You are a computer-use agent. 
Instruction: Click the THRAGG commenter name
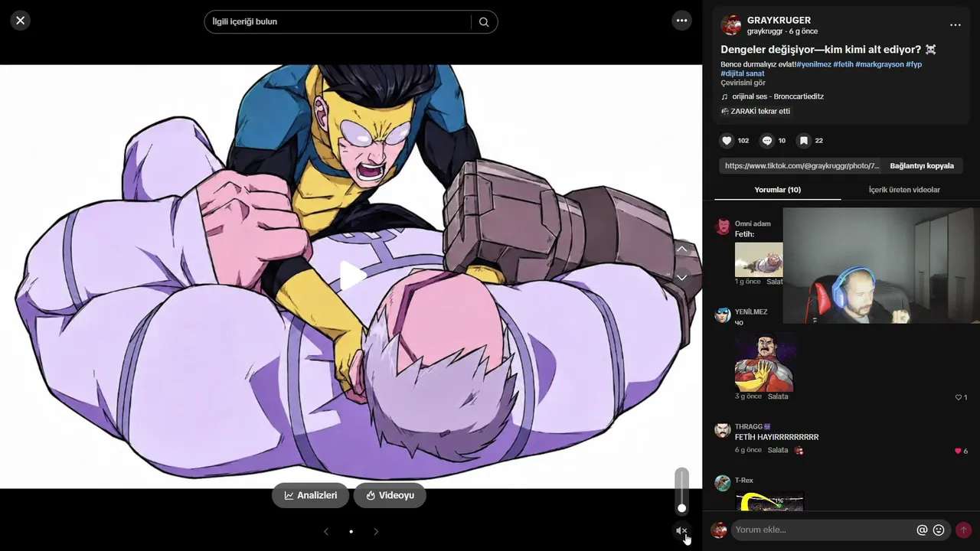point(749,426)
